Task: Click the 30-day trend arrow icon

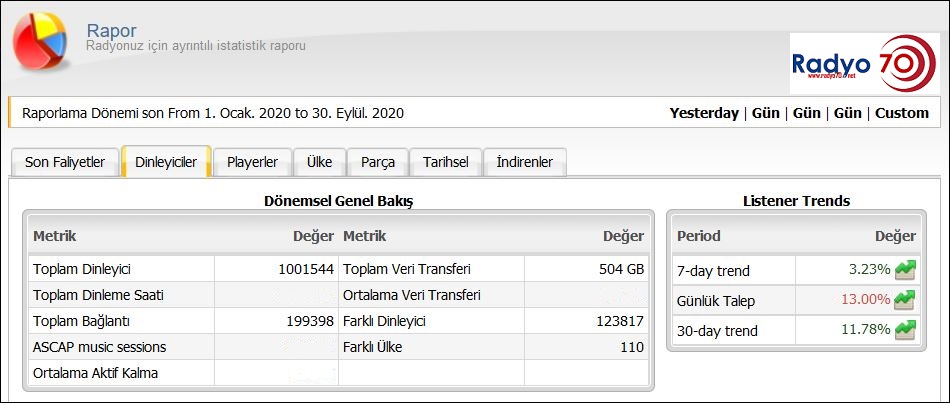Action: point(905,330)
